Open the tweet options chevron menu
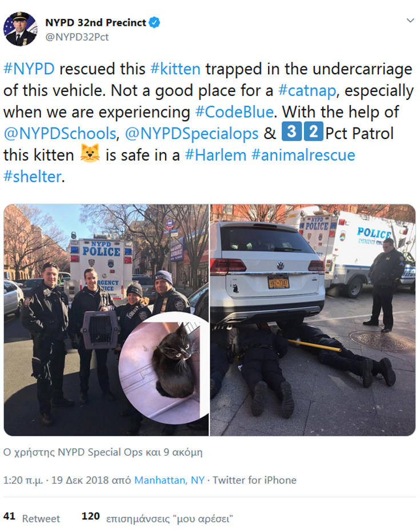This screenshot has height=530, width=420. 410,21
